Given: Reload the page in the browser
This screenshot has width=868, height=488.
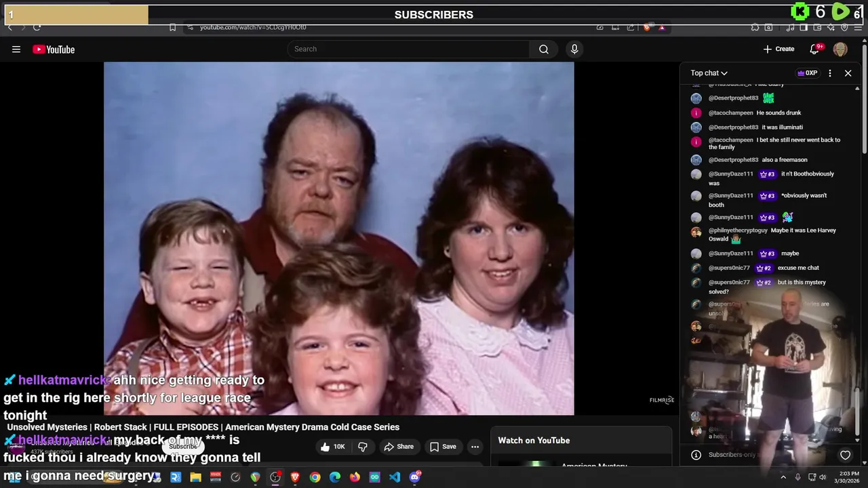Looking at the screenshot, I should coord(37,27).
